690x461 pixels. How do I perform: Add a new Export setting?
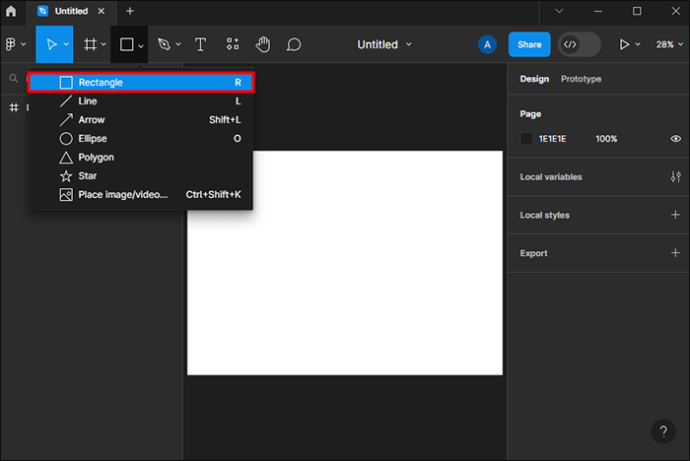(675, 253)
